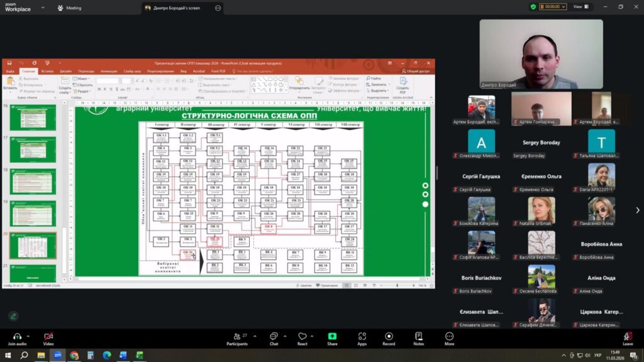Expand React options caret
The width and height of the screenshot is (644, 362).
pos(313,336)
